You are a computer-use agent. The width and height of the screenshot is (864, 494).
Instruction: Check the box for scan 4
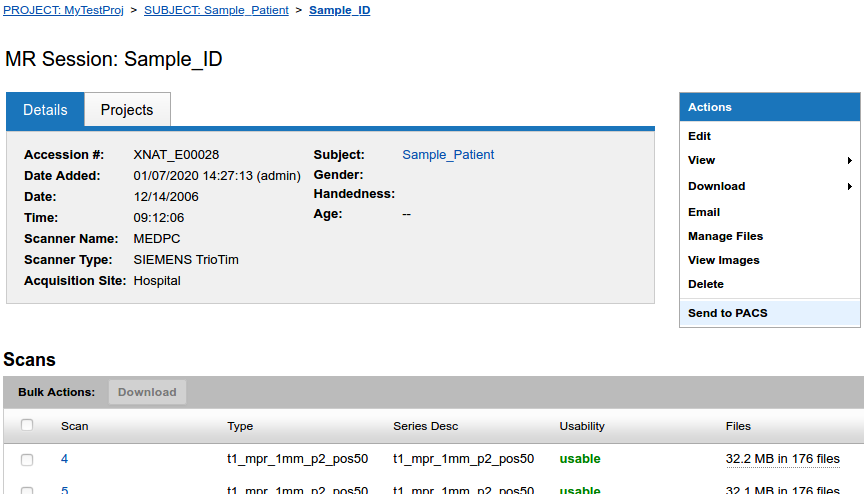(27, 460)
